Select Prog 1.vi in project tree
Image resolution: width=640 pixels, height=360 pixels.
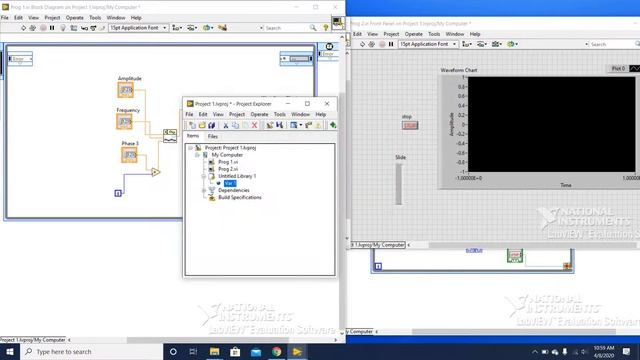coord(228,162)
